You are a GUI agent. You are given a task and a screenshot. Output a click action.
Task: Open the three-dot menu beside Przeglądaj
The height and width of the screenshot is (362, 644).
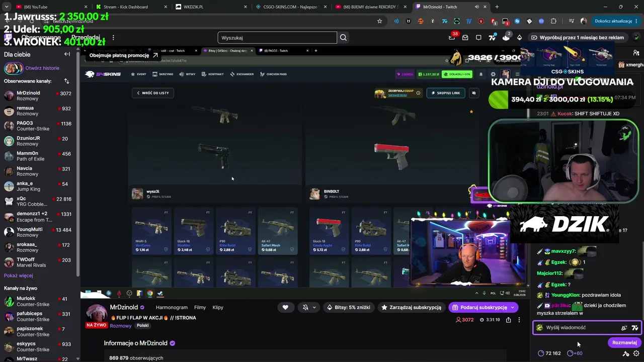coord(113,38)
